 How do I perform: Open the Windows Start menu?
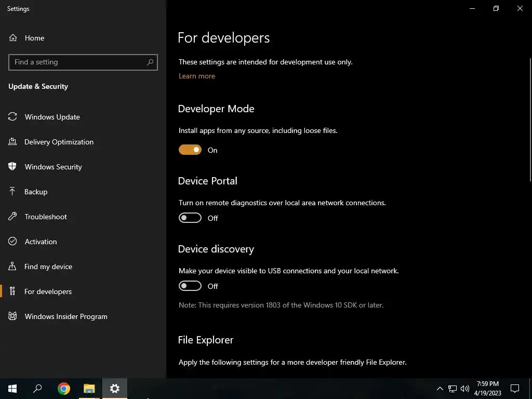(12, 389)
